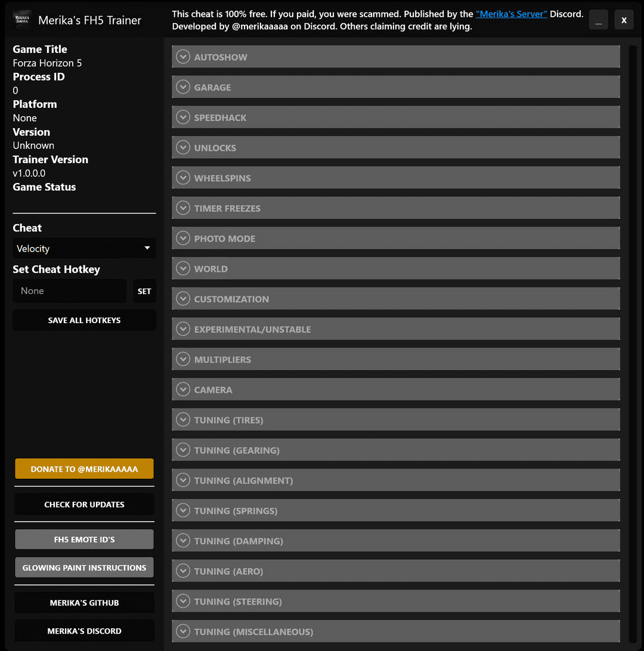Expand the TUNING (ALIGNMENT) section
Viewport: 644px width, 651px height.
click(396, 480)
